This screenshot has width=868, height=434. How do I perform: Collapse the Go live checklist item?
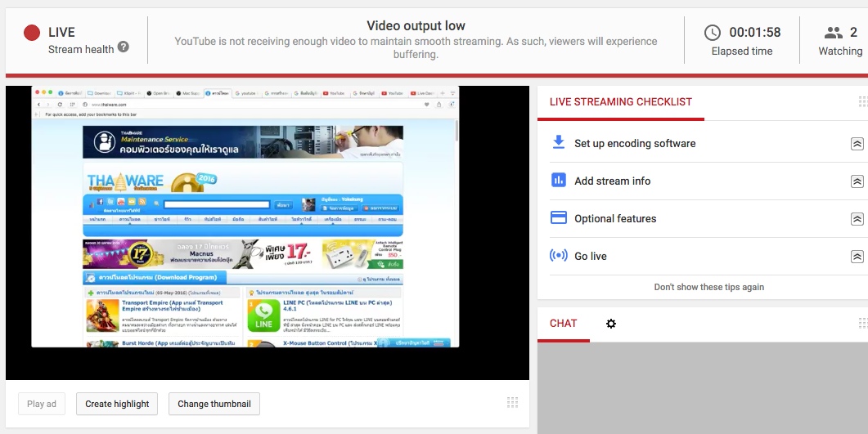pyautogui.click(x=857, y=257)
